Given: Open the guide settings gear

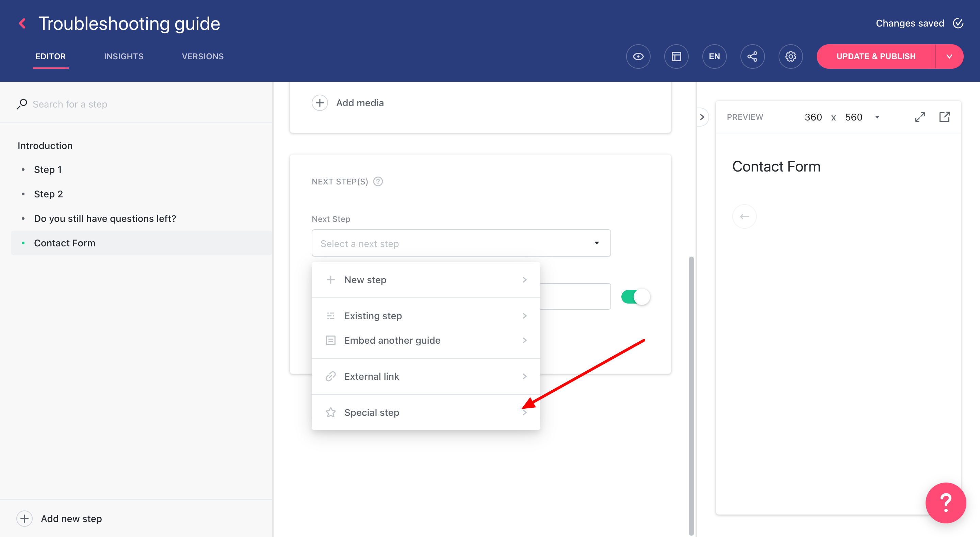Looking at the screenshot, I should 790,56.
